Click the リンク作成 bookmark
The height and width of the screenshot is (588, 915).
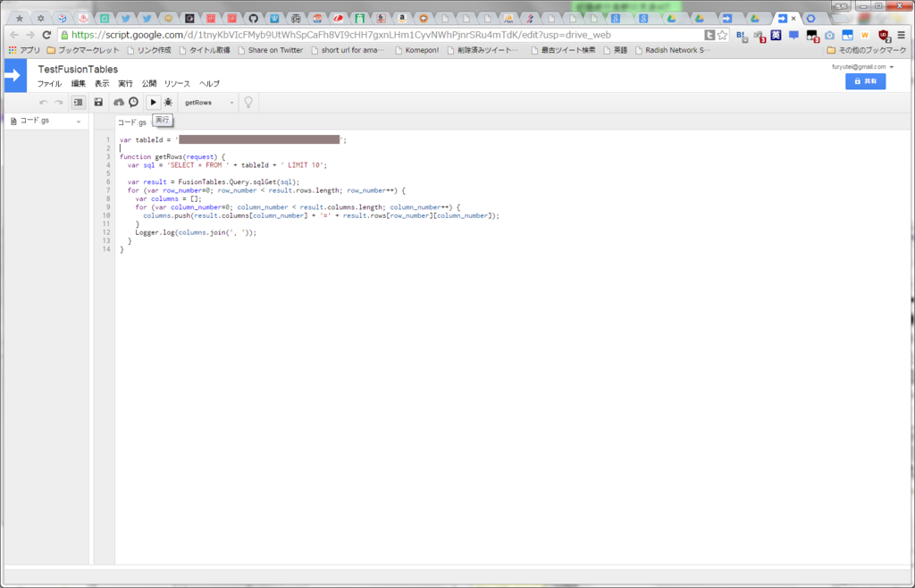(149, 50)
